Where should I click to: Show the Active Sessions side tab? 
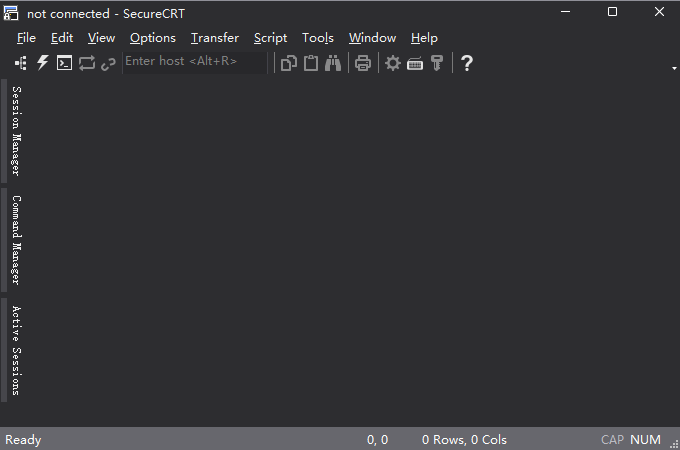(16, 350)
